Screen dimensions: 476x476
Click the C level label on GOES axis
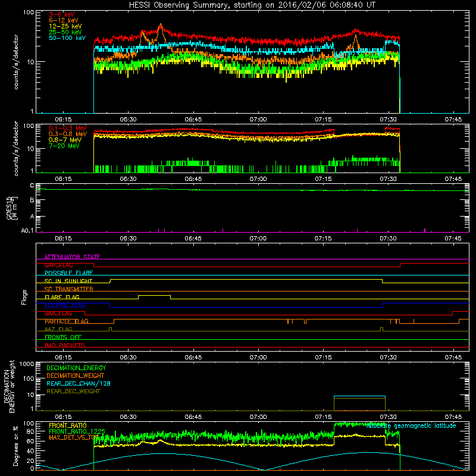click(32, 186)
